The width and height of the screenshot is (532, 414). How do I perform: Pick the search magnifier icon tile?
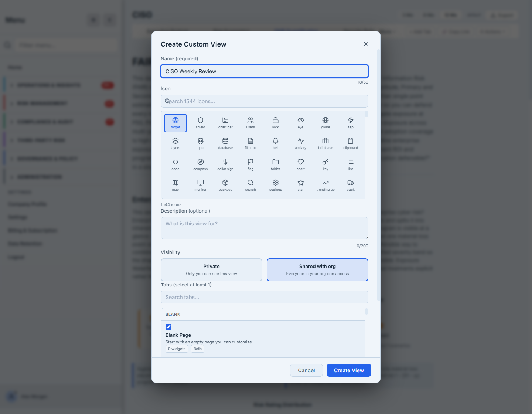click(x=250, y=186)
